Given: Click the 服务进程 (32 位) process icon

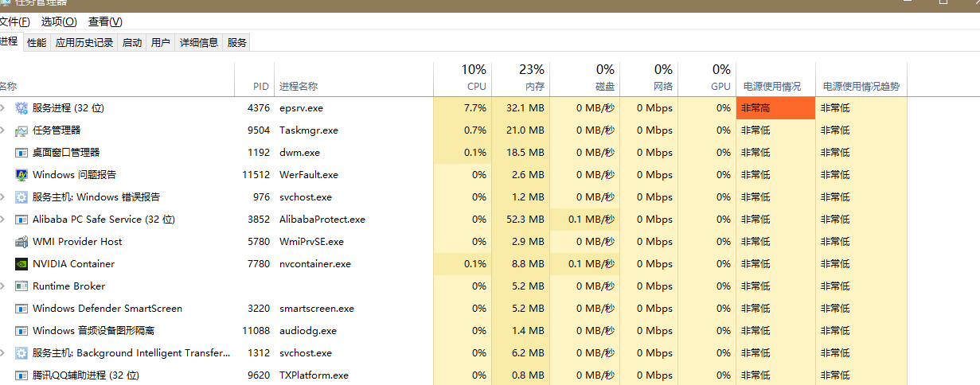Looking at the screenshot, I should pos(21,108).
